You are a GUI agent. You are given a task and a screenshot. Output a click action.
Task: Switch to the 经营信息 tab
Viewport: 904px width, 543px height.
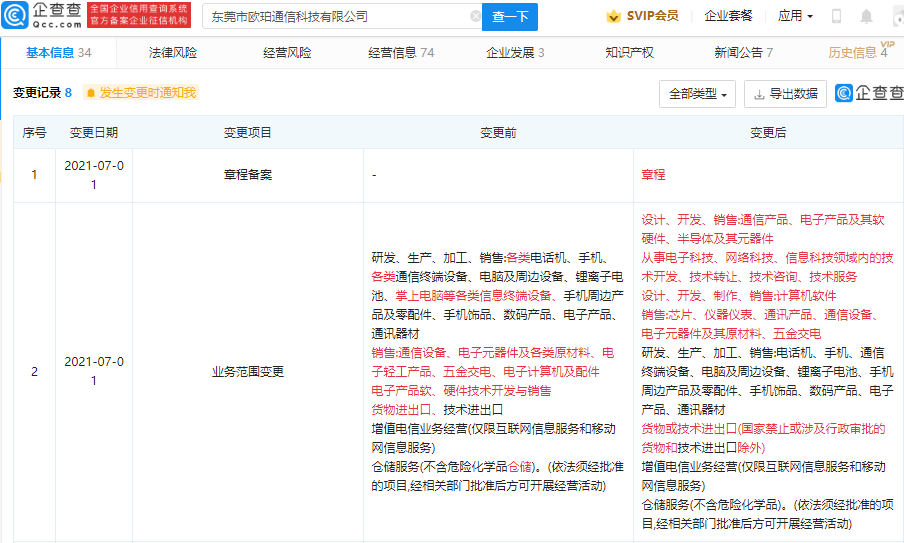401,52
